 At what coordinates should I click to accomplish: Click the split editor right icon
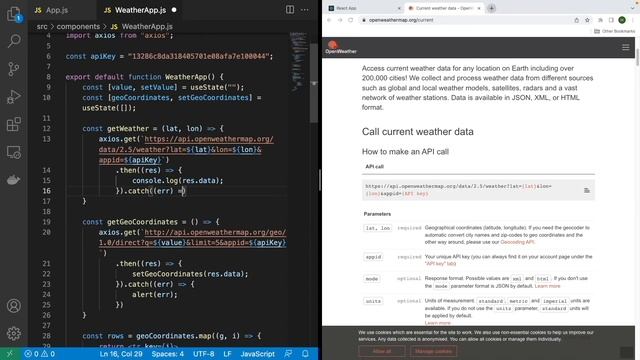click(x=290, y=9)
